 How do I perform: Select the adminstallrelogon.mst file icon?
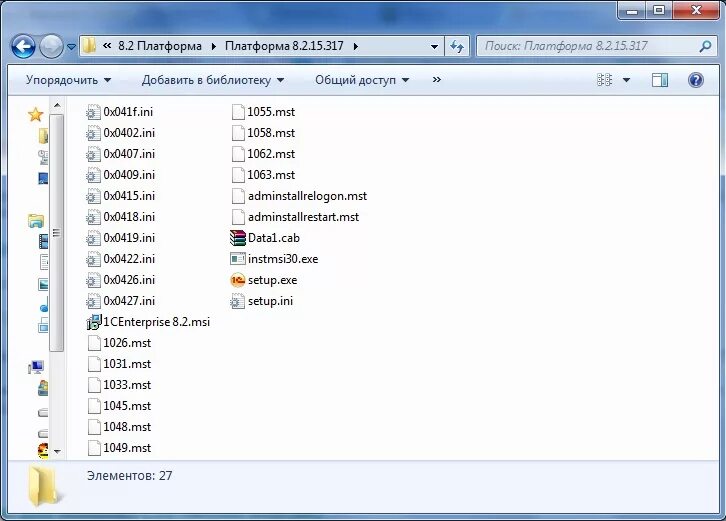pos(238,196)
